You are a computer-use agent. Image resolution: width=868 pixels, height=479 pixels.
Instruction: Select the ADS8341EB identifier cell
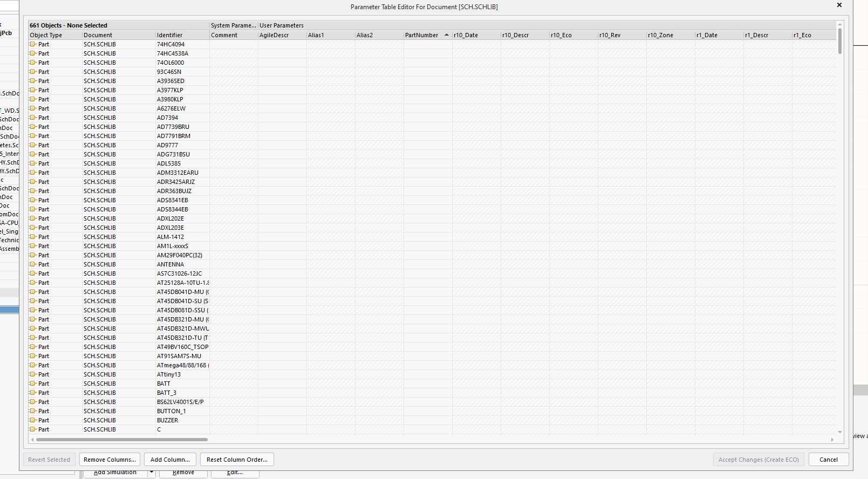182,200
